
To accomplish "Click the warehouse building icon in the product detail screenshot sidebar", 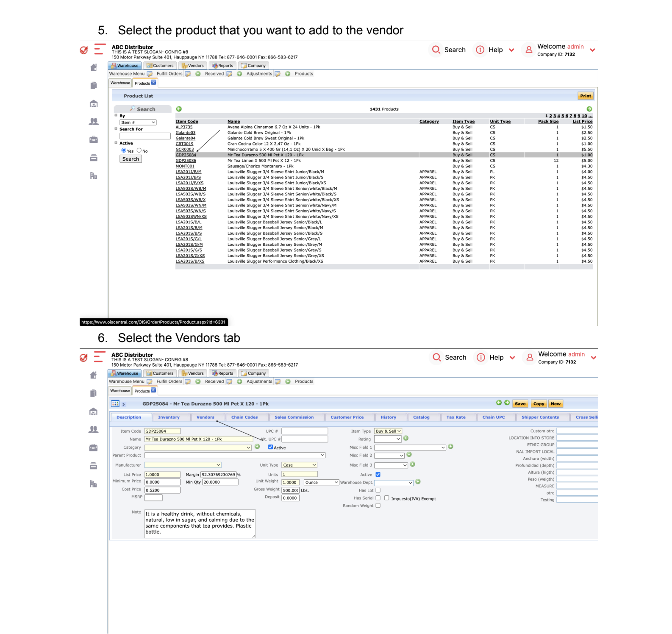I will pyautogui.click(x=94, y=412).
